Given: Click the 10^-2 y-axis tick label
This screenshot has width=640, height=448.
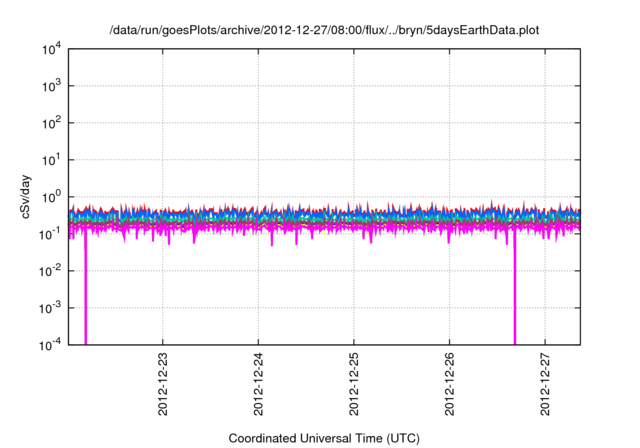Looking at the screenshot, I should 50,271.
